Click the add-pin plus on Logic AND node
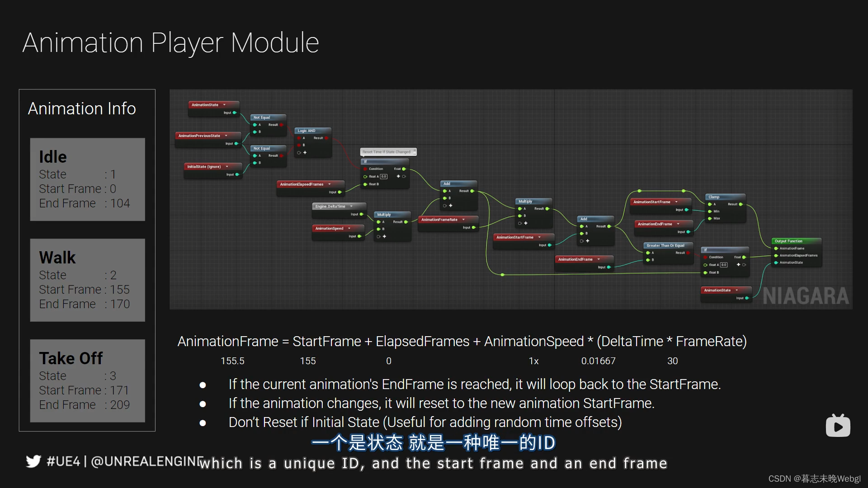Viewport: 868px width, 488px height. coord(305,153)
